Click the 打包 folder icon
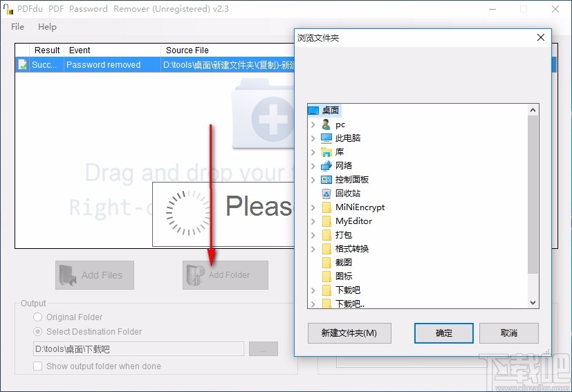 tap(326, 235)
